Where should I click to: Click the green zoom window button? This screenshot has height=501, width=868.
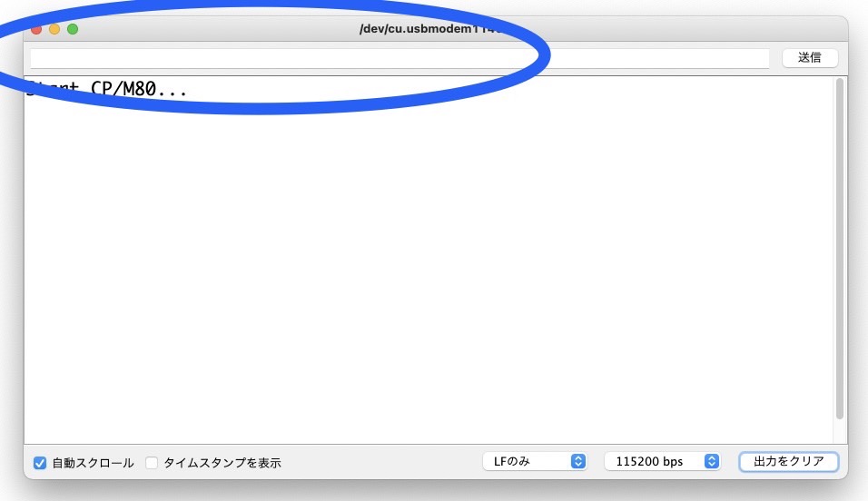(x=73, y=29)
